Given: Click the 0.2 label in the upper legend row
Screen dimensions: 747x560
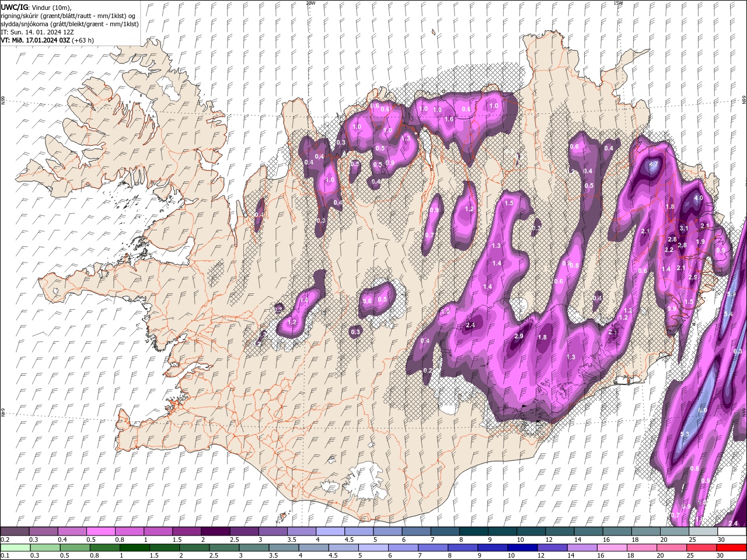Looking at the screenshot, I should coord(5,540).
